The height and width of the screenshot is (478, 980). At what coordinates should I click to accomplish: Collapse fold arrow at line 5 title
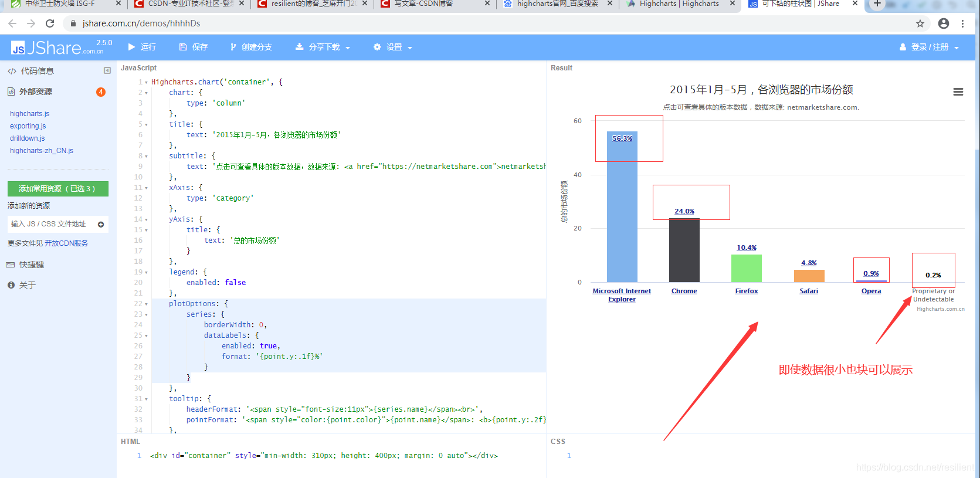point(146,125)
